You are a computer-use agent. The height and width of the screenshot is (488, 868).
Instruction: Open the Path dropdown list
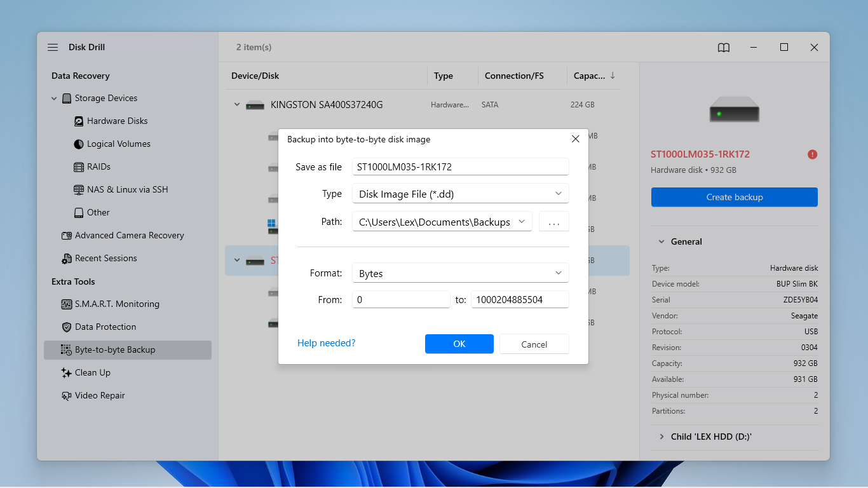tap(522, 222)
